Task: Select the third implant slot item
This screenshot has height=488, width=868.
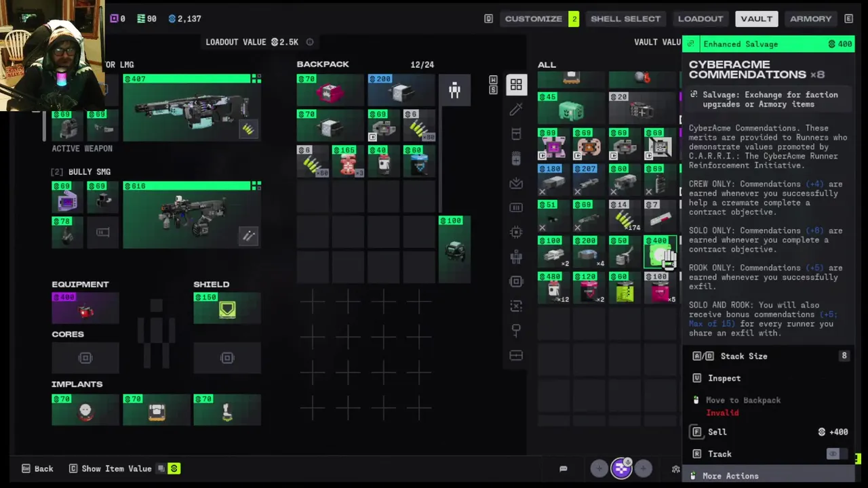Action: tap(227, 409)
